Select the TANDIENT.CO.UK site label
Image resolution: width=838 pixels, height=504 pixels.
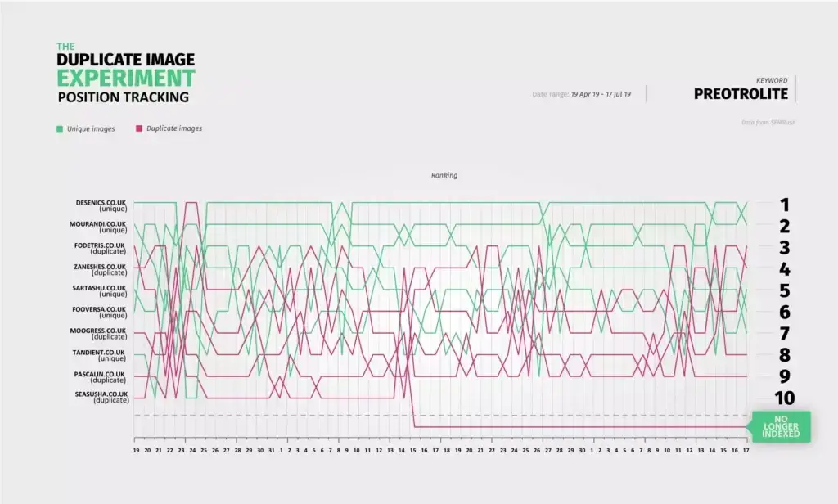point(100,353)
